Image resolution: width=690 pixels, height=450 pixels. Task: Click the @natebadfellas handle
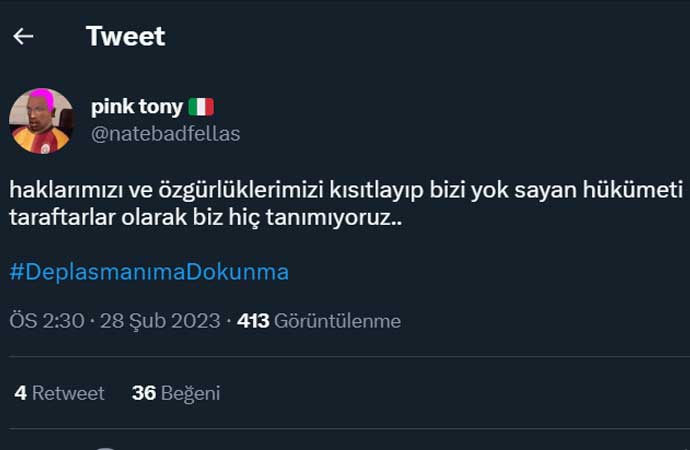pos(165,133)
